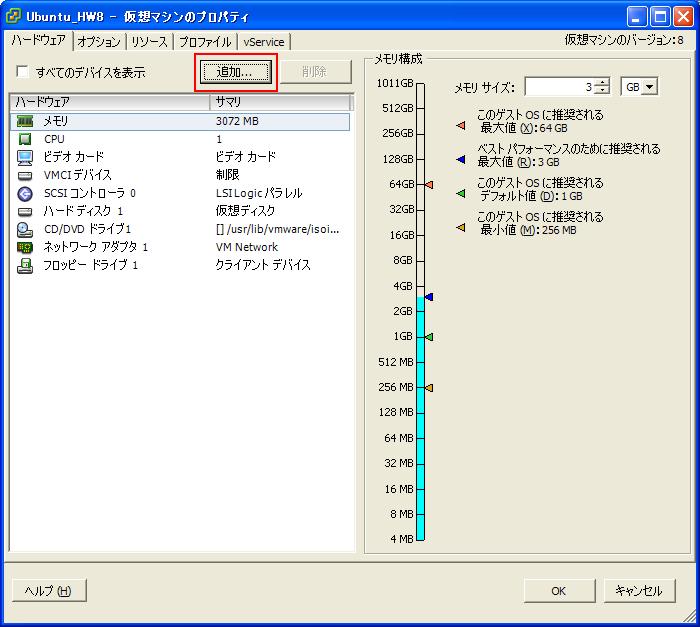Screen dimensions: 700x627
Task: Click the 3072 MB summary value
Action: (x=237, y=121)
